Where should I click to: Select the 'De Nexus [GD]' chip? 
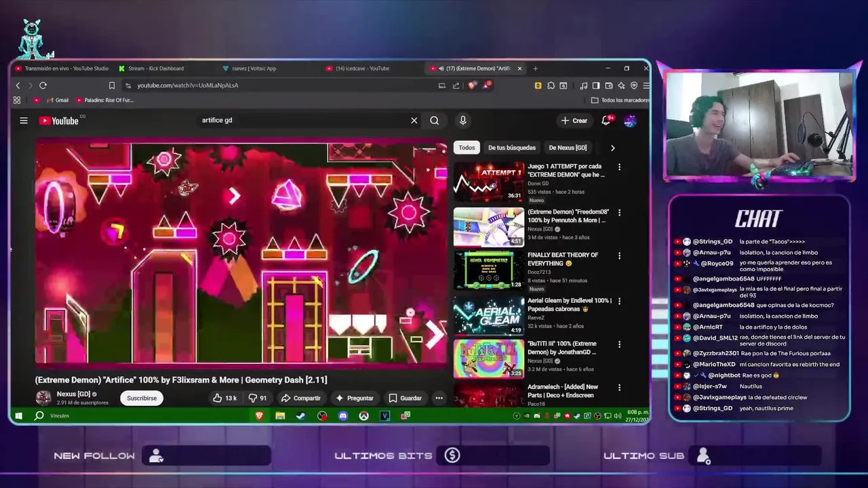coord(568,148)
